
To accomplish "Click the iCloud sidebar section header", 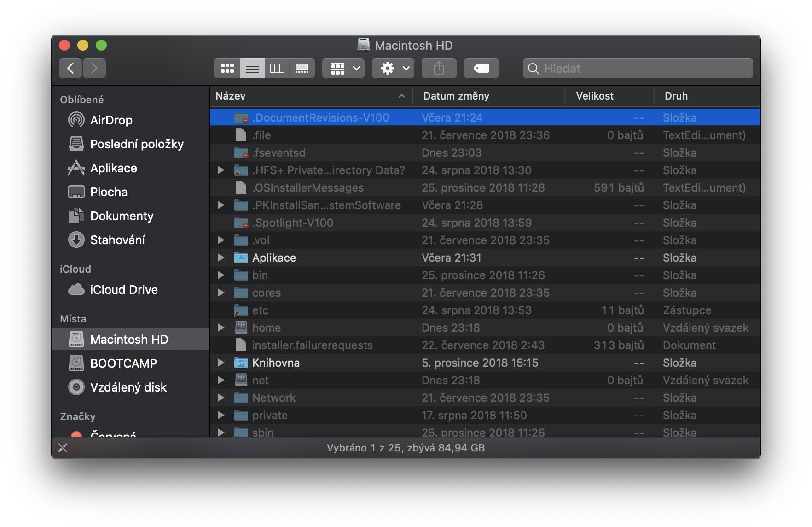I will [75, 269].
